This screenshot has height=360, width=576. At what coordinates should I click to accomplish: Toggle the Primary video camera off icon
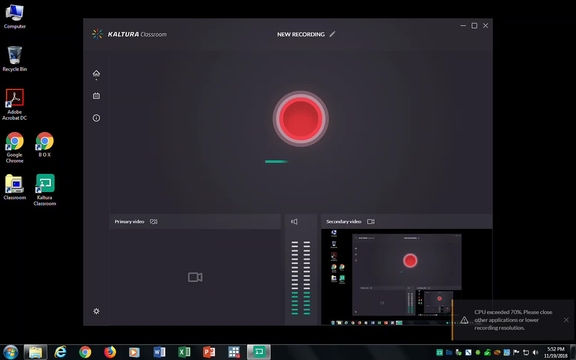[x=154, y=222]
